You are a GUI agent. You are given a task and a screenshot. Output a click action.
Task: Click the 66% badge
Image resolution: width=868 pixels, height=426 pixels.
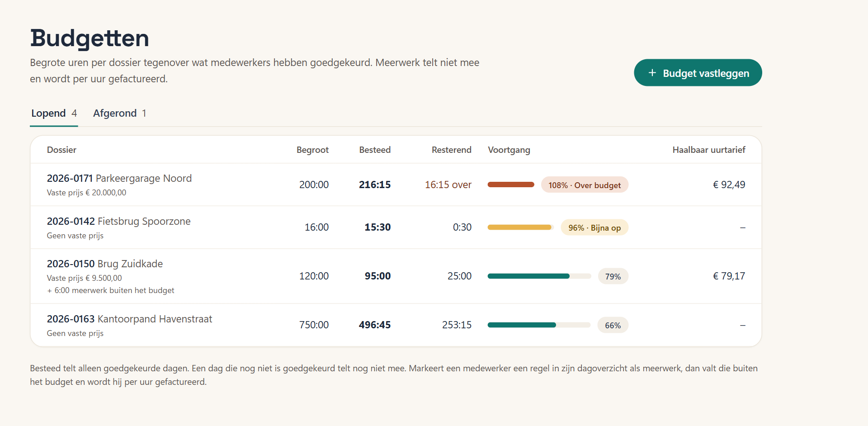(613, 325)
